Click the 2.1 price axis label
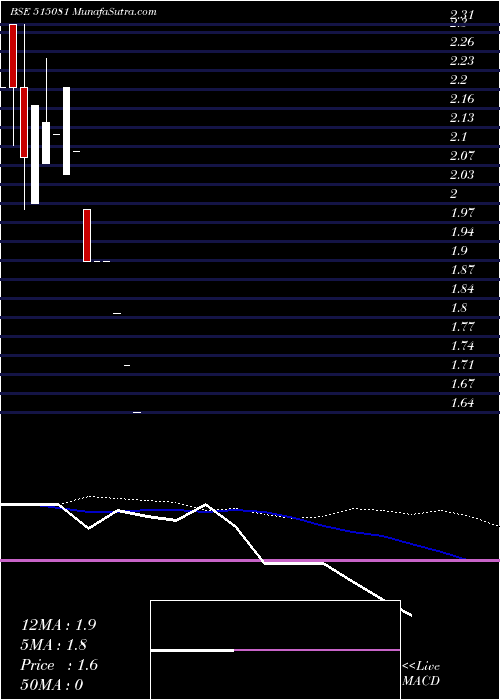This screenshot has height=700, width=500. 458,137
